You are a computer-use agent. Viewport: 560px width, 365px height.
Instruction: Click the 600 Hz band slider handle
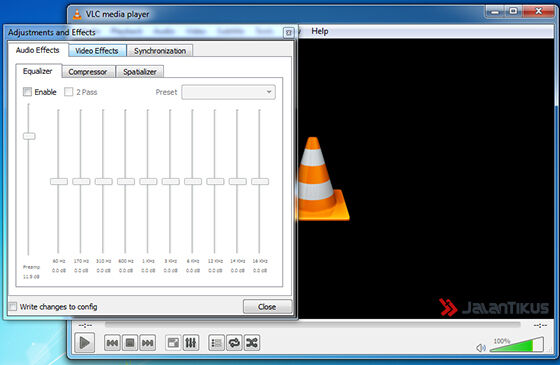point(126,181)
